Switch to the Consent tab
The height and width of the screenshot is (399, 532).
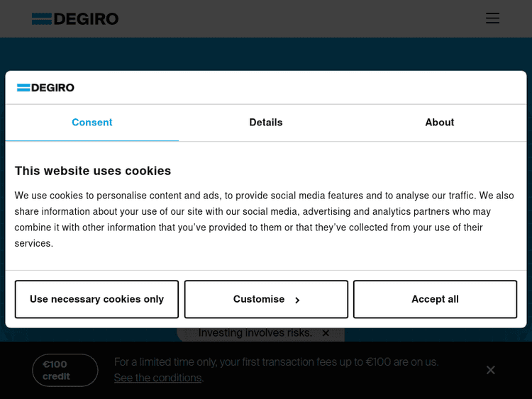coord(92,123)
